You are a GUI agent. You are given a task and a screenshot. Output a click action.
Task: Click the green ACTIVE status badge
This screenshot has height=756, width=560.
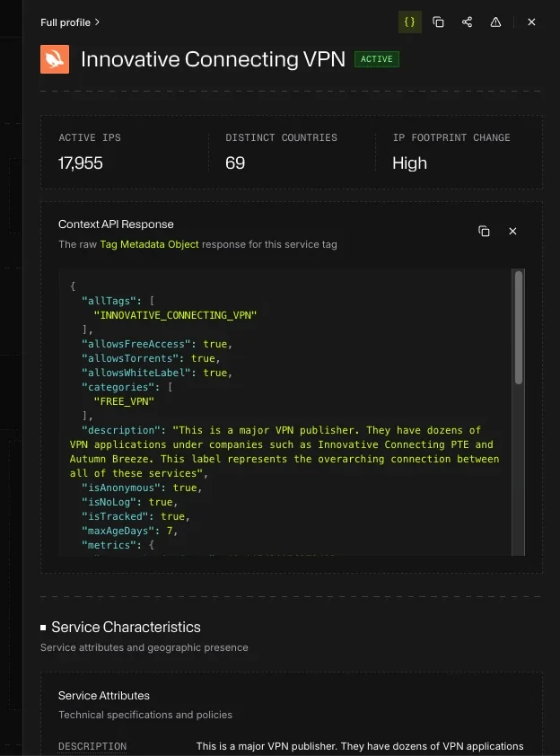pyautogui.click(x=377, y=59)
